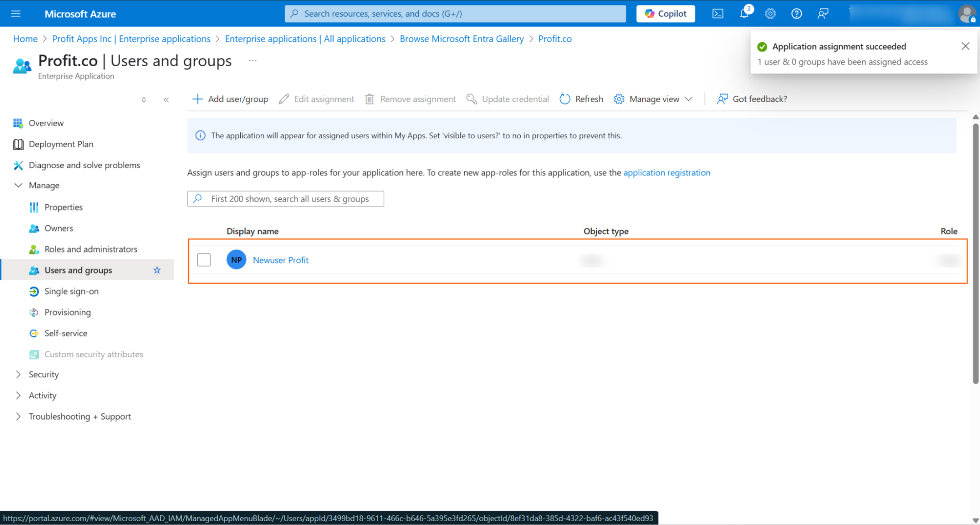The height and width of the screenshot is (525, 980).
Task: Open Owners page
Action: click(51, 228)
